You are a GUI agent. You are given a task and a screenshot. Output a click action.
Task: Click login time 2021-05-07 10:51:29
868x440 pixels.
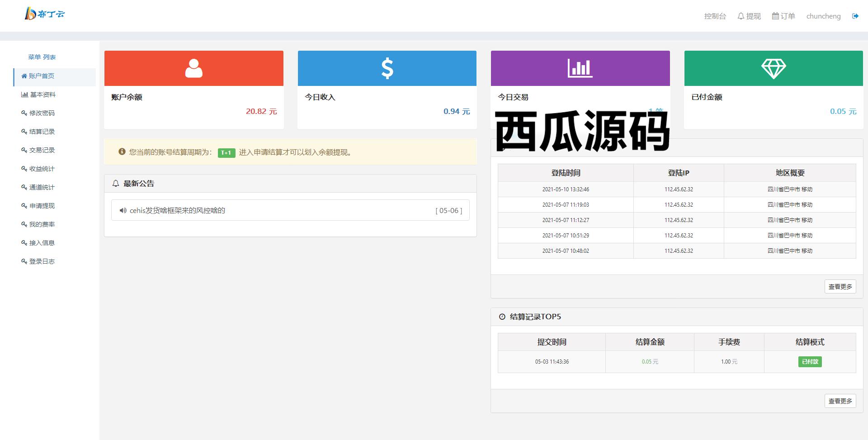tap(566, 236)
